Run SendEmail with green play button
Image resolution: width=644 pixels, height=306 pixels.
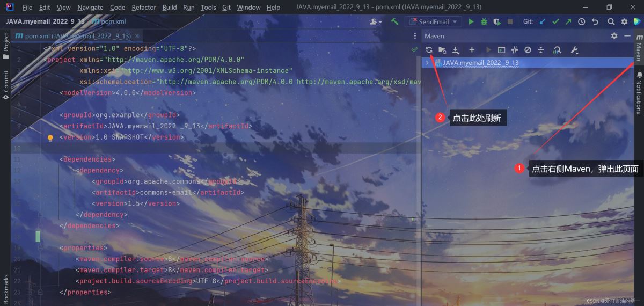(471, 21)
